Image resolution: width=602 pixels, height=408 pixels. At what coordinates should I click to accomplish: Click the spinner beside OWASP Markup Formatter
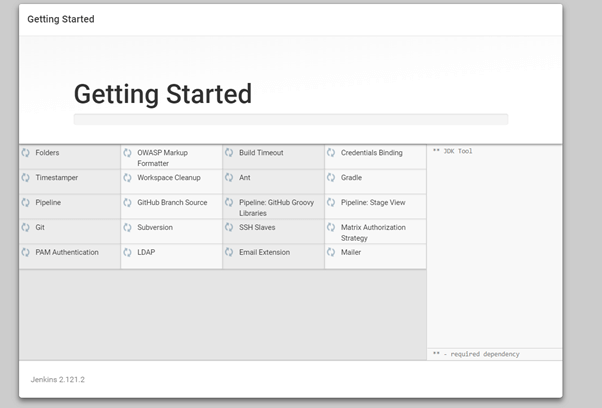128,153
